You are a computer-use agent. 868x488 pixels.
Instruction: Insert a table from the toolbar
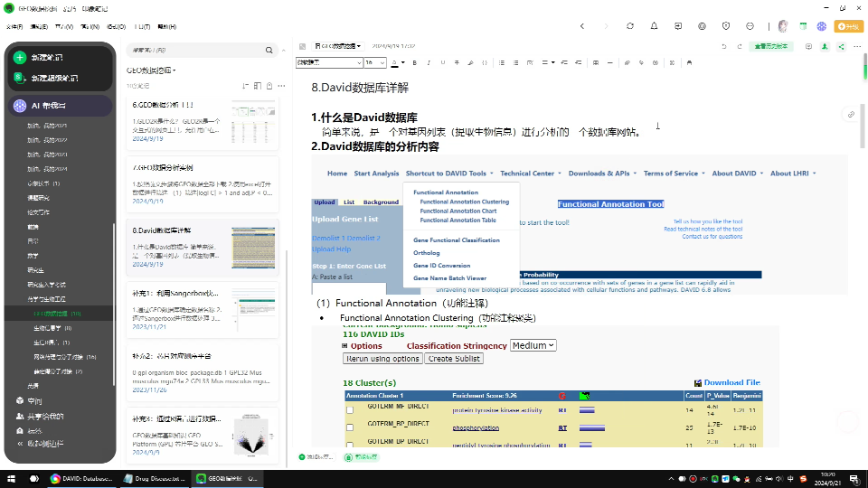(596, 63)
